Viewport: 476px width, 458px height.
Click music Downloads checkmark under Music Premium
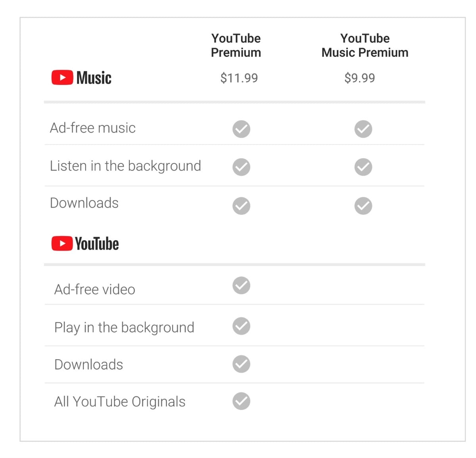click(x=363, y=206)
